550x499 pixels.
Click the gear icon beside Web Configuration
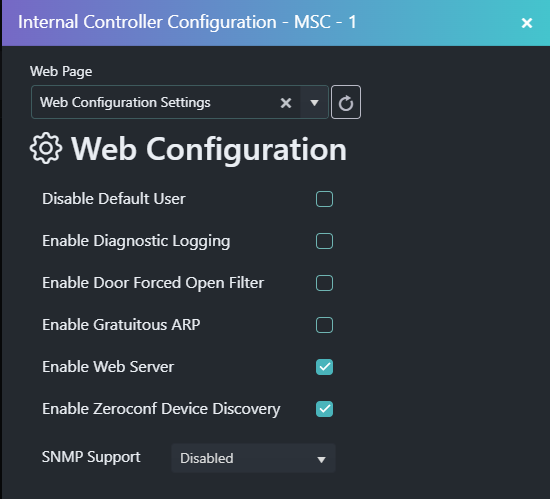pos(46,148)
